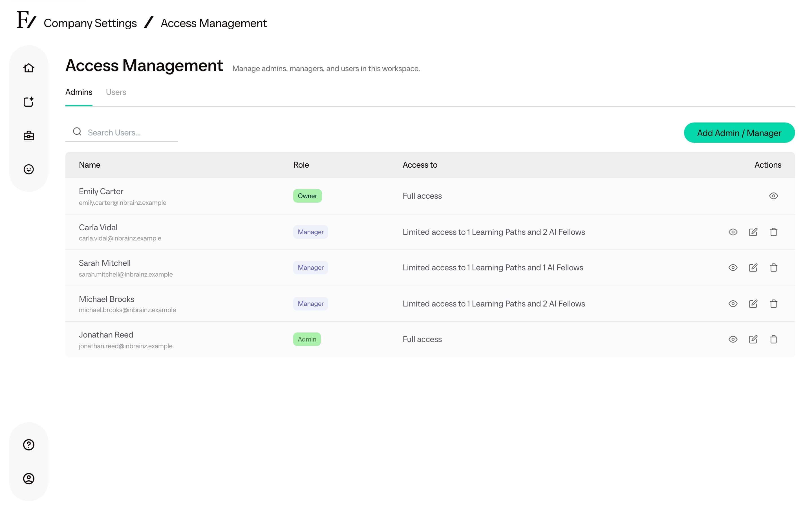View Emily Carter's access details
The image size is (812, 508).
(x=773, y=196)
